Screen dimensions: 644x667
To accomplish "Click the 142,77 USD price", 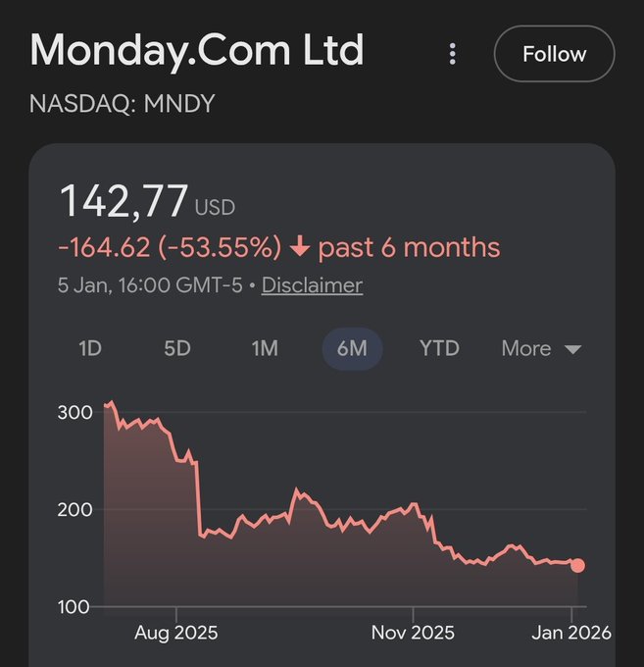I will 147,201.
